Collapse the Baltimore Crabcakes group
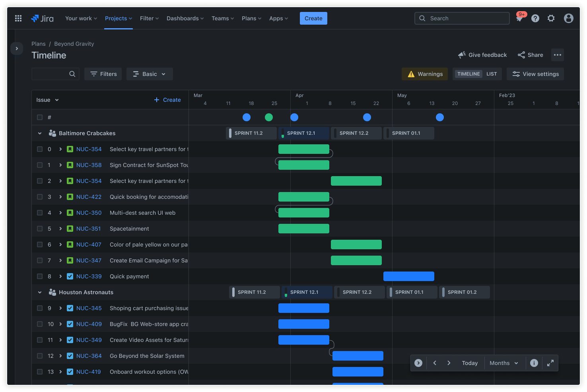Image resolution: width=587 pixels, height=392 pixels. coord(39,133)
